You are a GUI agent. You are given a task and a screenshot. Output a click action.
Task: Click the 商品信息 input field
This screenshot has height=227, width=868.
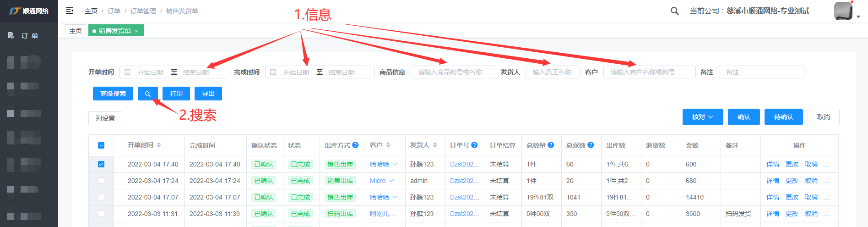point(453,72)
